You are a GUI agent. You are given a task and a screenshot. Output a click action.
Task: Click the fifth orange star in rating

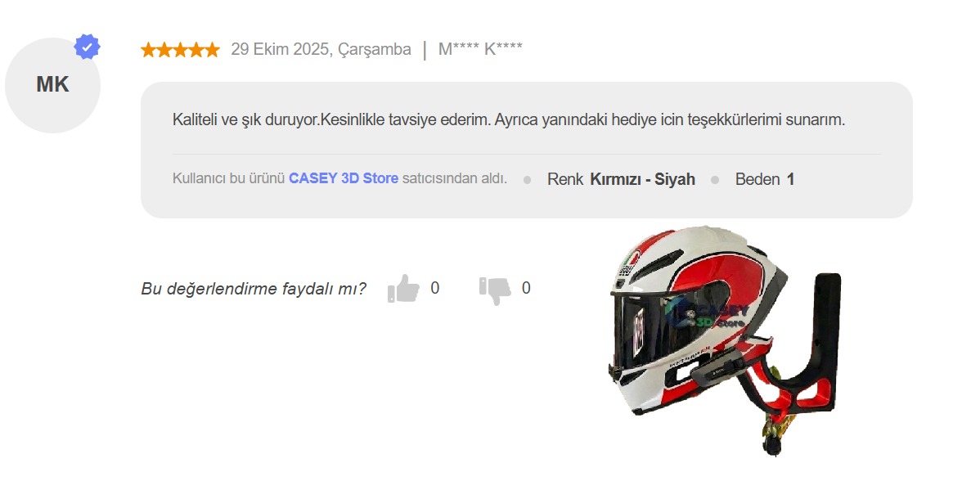pos(212,50)
